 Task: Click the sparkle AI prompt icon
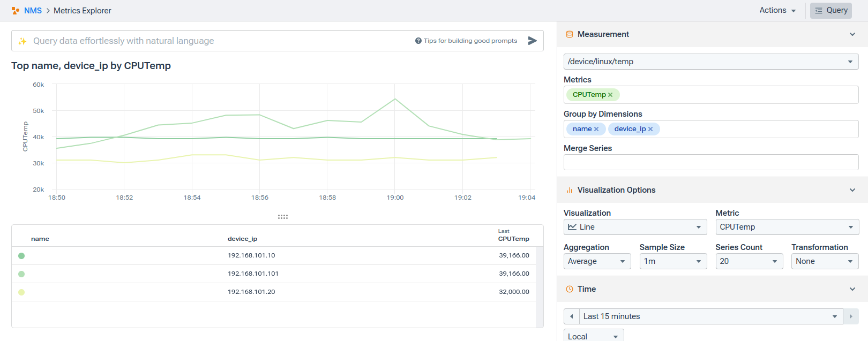click(23, 41)
